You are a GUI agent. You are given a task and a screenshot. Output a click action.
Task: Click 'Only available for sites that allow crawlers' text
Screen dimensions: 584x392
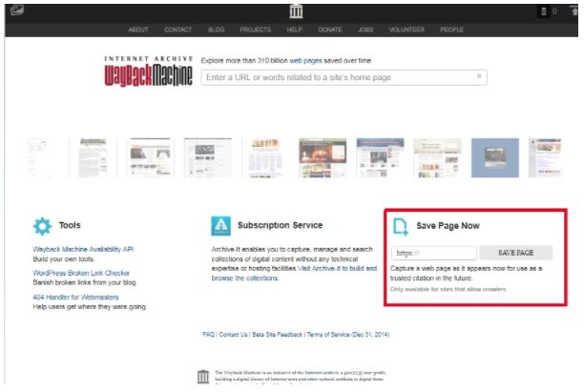(x=448, y=289)
